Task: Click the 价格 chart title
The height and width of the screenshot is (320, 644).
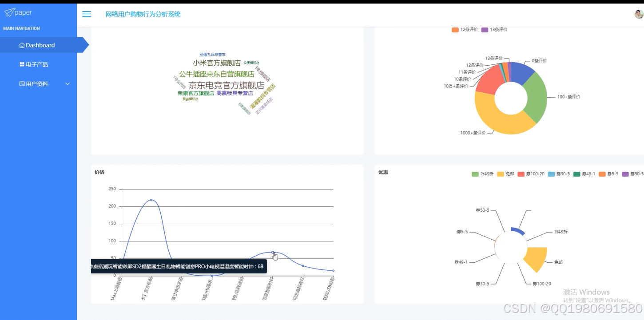Action: coord(99,172)
